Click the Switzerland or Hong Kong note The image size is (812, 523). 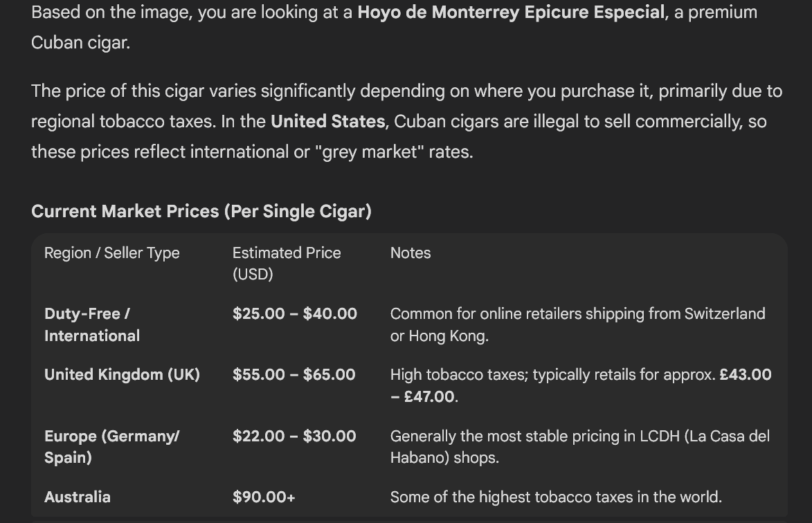point(577,324)
